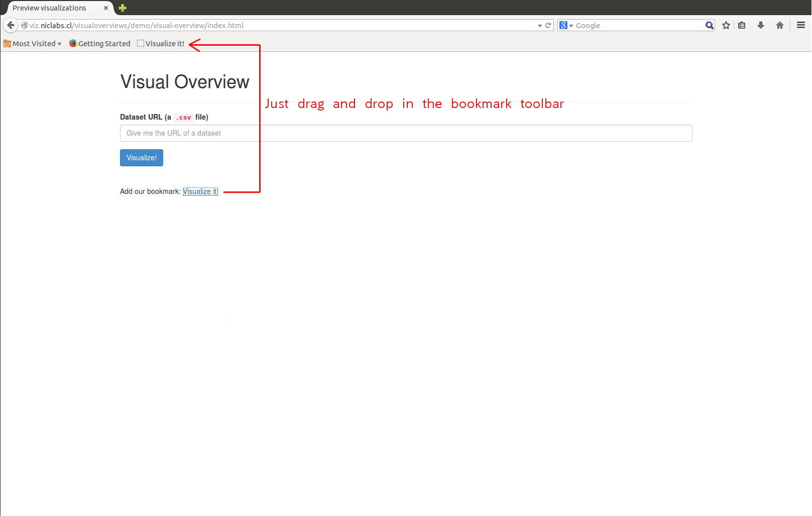Click the Google search engine selector
The width and height of the screenshot is (812, 516).
click(x=566, y=25)
